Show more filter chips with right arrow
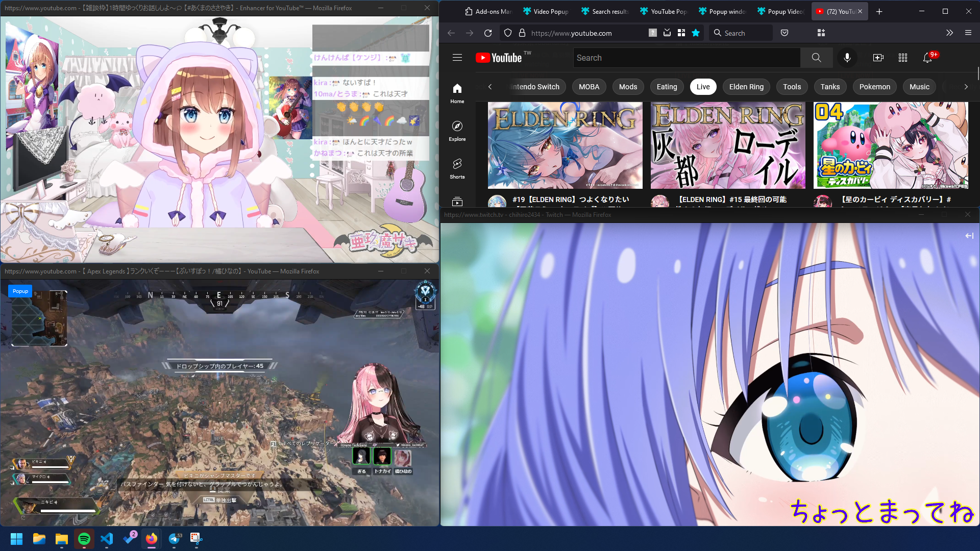This screenshot has width=980, height=551. (966, 87)
